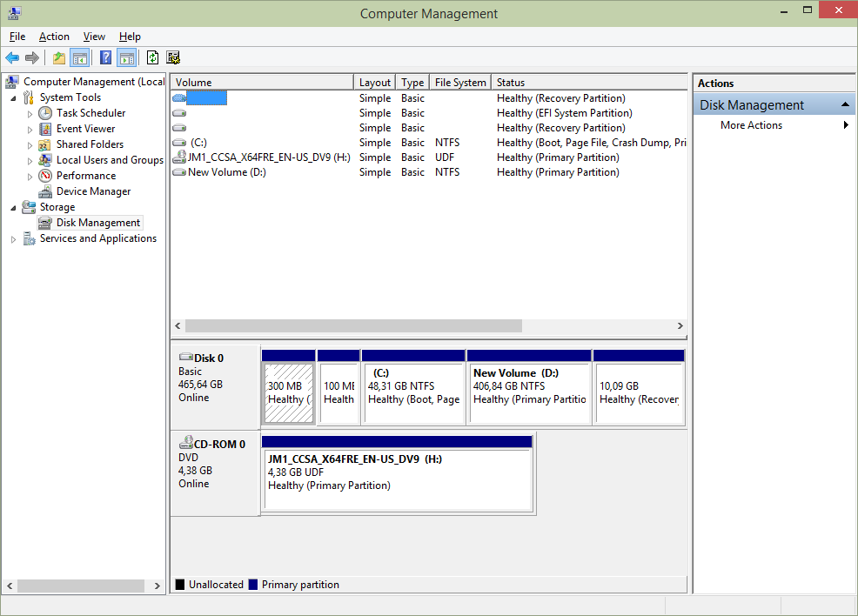Viewport: 858px width, 616px height.
Task: Click the System Tools wrench icon
Action: 29,97
